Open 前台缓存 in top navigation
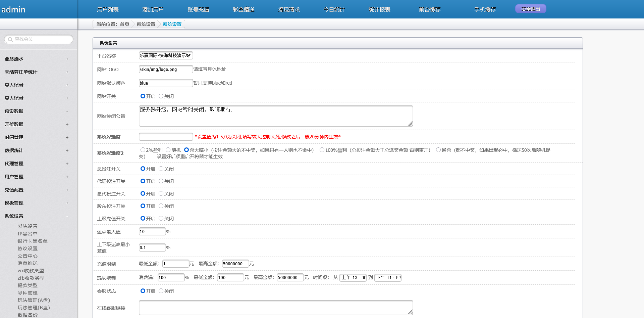644x318 pixels. tap(430, 9)
